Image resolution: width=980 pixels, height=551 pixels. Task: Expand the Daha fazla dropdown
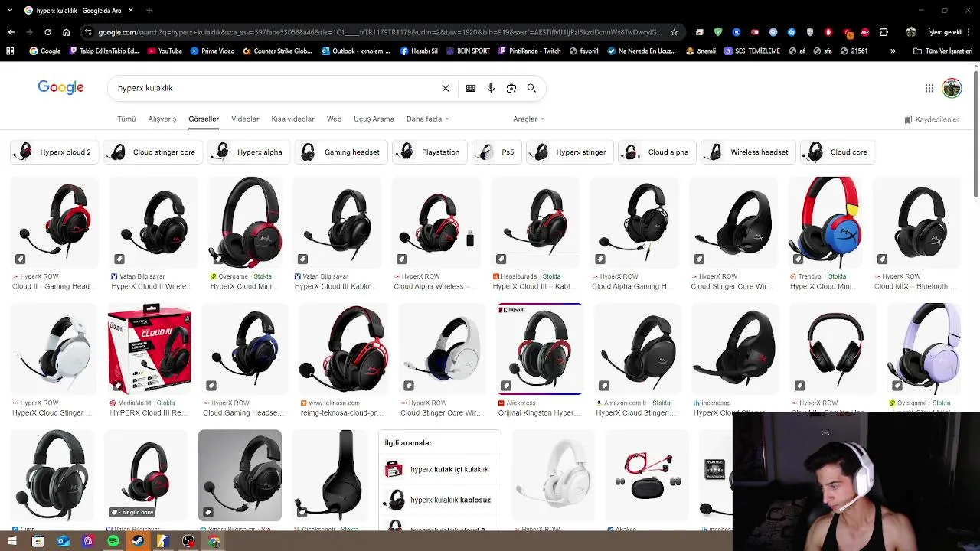coord(427,119)
